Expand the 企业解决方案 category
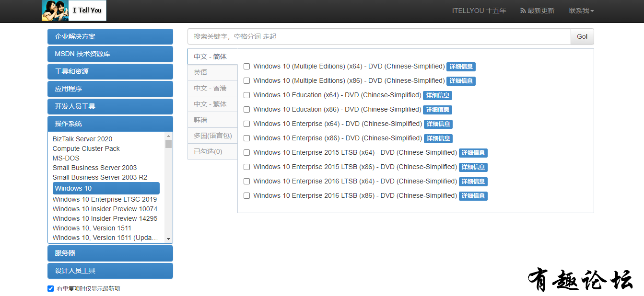The image size is (644, 296). point(110,36)
